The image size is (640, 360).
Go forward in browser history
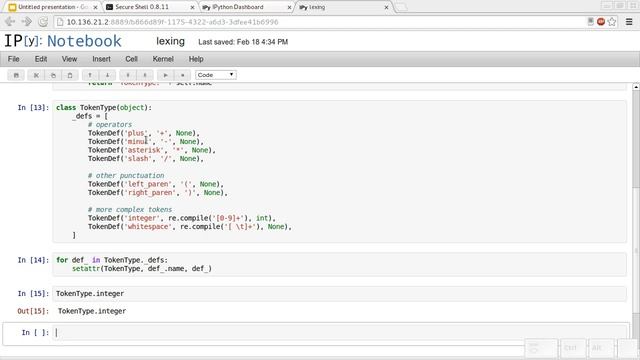coord(27,22)
